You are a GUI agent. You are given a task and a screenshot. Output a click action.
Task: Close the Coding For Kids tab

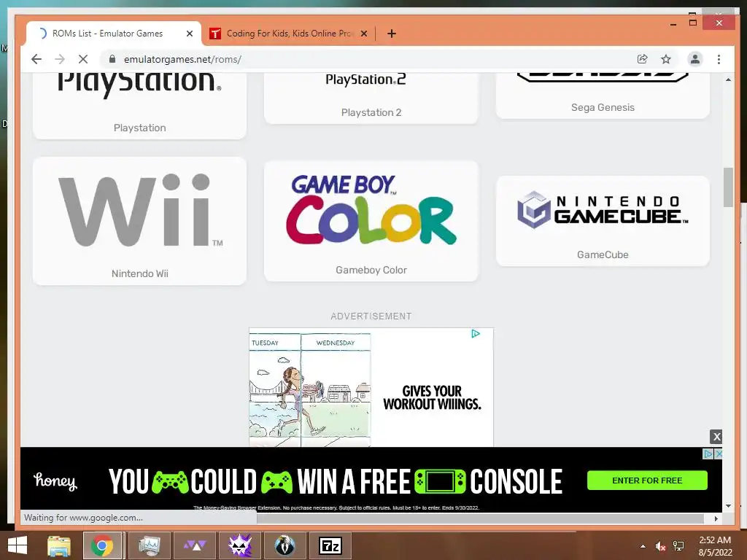click(364, 34)
